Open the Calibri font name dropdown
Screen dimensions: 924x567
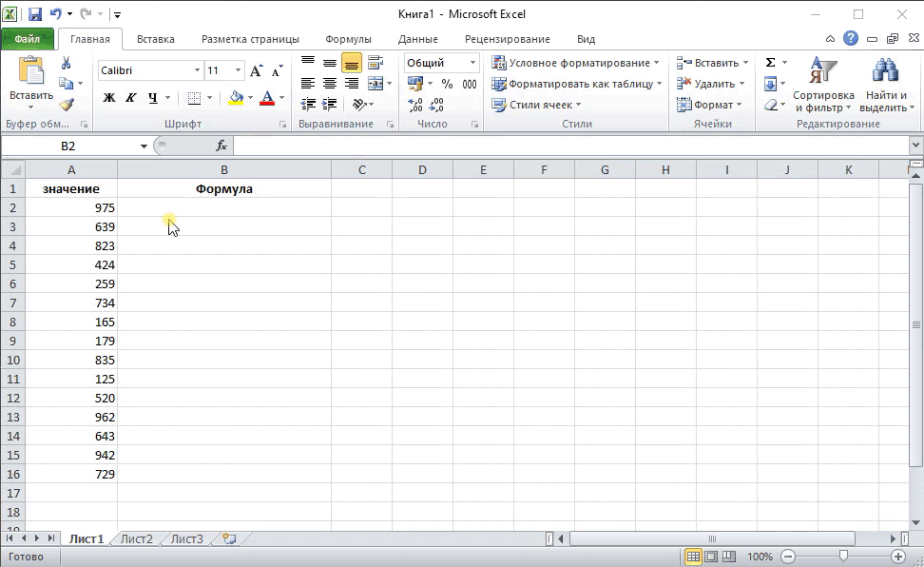pyautogui.click(x=197, y=70)
